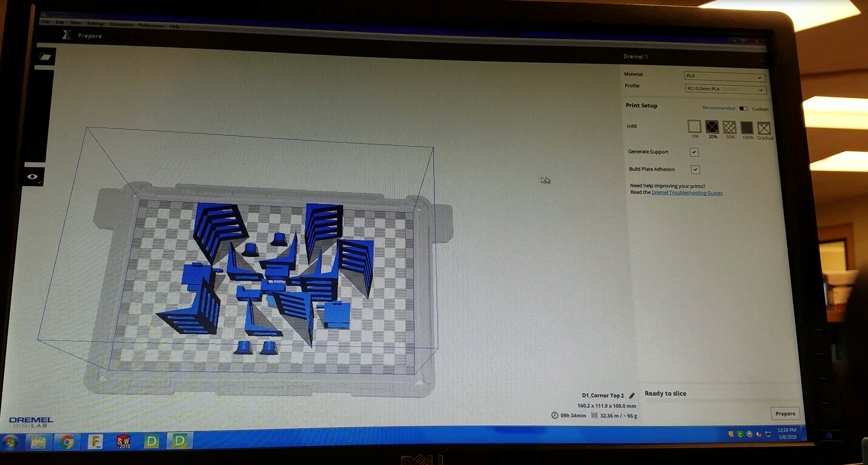Image resolution: width=868 pixels, height=465 pixels.
Task: Click the Custom mode label
Action: 760,109
